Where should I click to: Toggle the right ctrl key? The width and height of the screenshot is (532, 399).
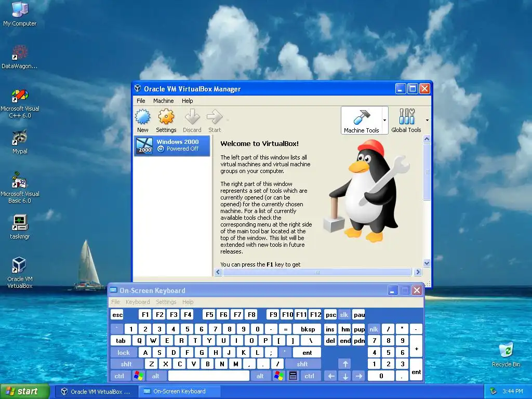[x=310, y=376]
